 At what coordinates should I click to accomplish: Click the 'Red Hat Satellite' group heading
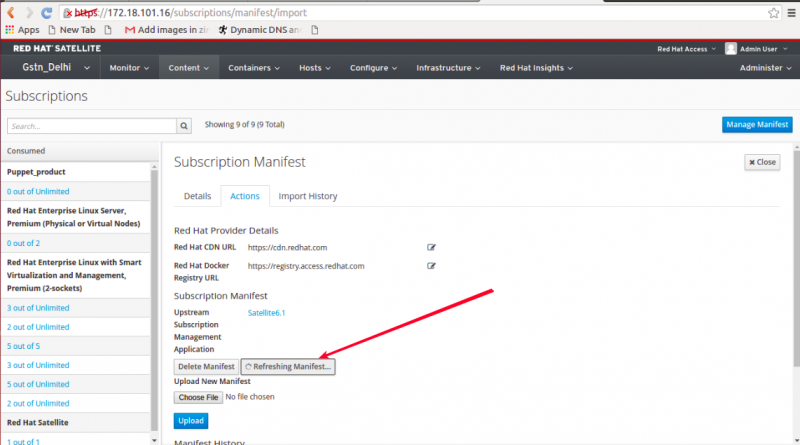[38, 423]
